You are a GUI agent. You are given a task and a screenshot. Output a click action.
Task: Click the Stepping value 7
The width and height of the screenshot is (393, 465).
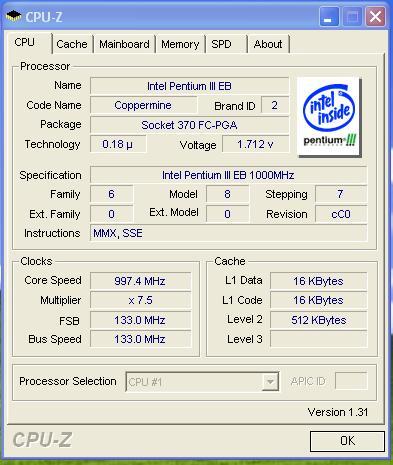click(341, 194)
